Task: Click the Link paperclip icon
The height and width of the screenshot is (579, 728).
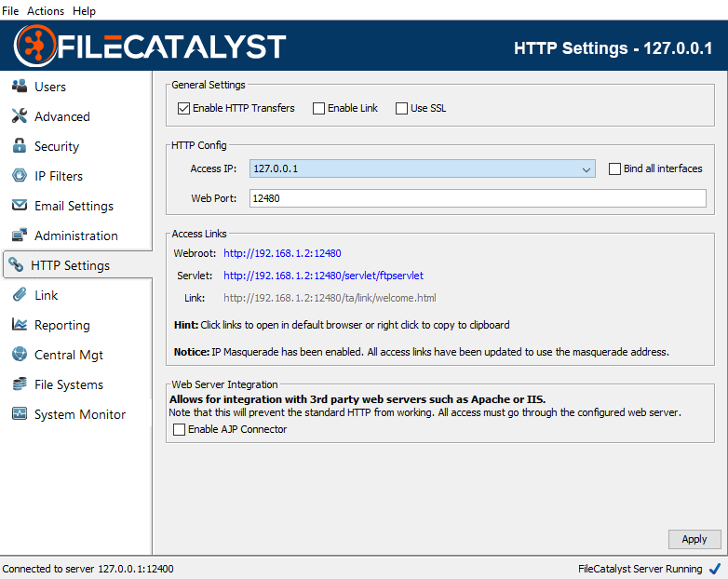Action: tap(20, 294)
